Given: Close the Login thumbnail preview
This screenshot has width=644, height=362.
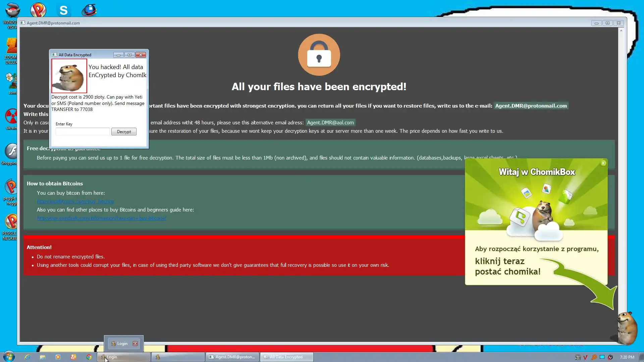Looking at the screenshot, I should pyautogui.click(x=135, y=344).
